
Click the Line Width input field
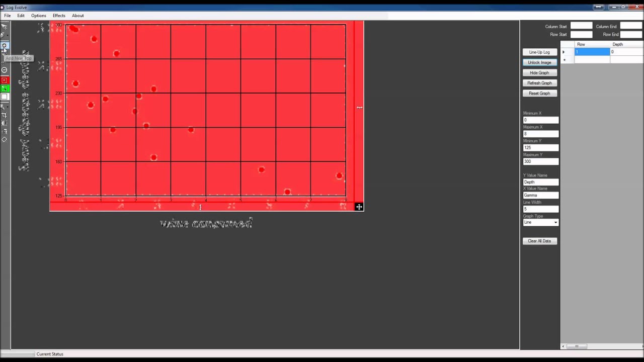pyautogui.click(x=541, y=209)
